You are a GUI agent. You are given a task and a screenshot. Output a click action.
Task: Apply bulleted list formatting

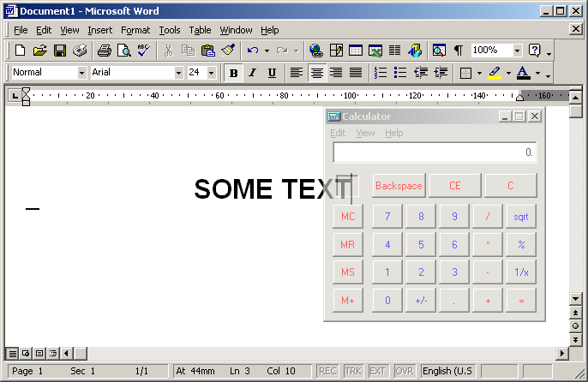[x=400, y=72]
